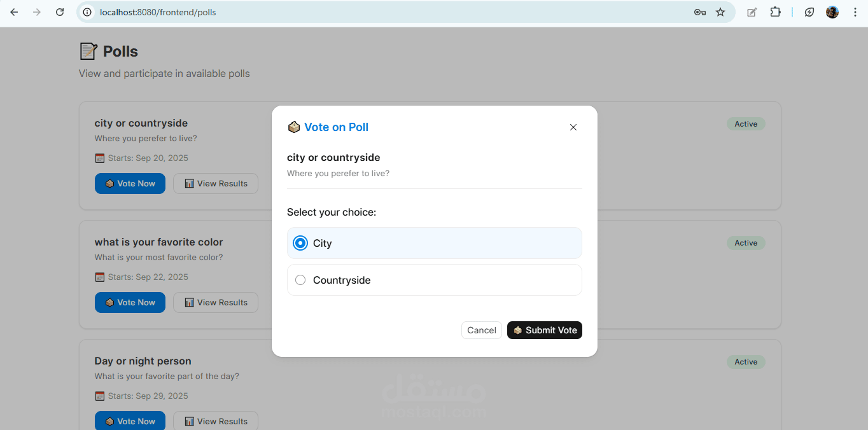The image size is (868, 430).
Task: Click the address bar URL field
Action: (x=382, y=12)
